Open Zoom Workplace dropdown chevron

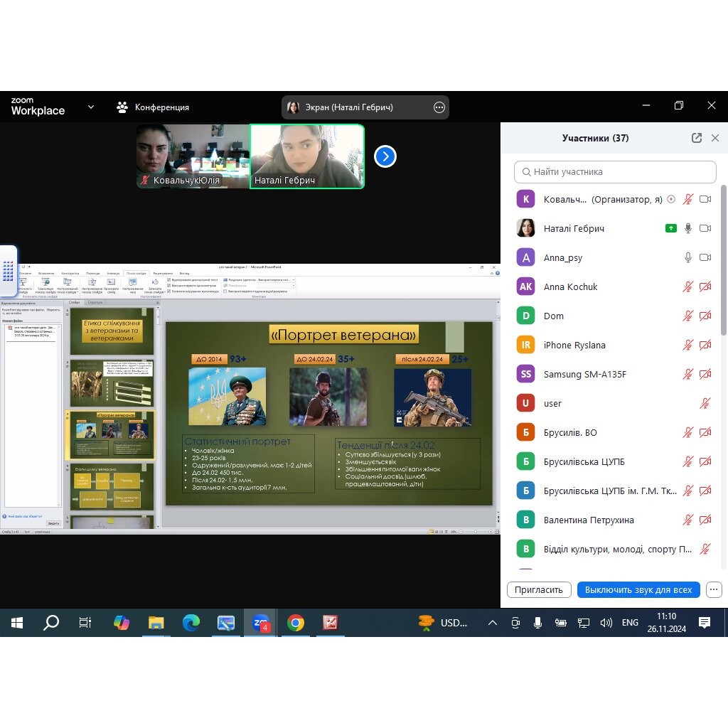tap(90, 107)
